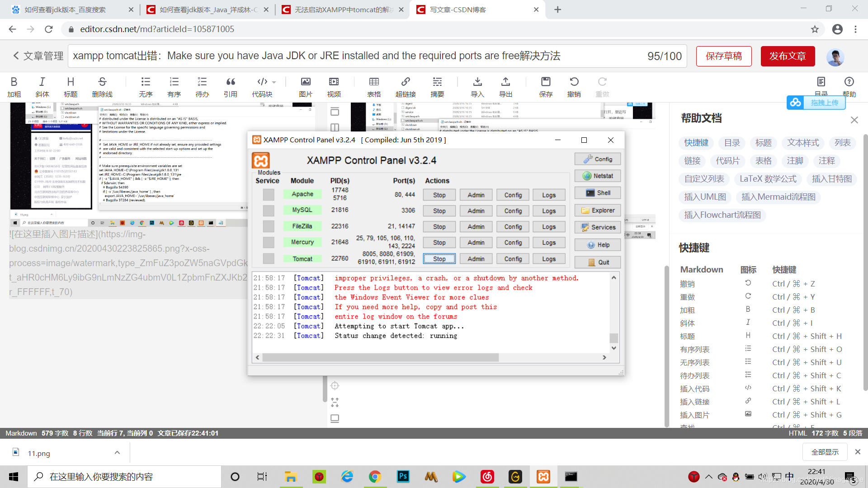Insert a heading (标题) from toolbar

(x=71, y=87)
